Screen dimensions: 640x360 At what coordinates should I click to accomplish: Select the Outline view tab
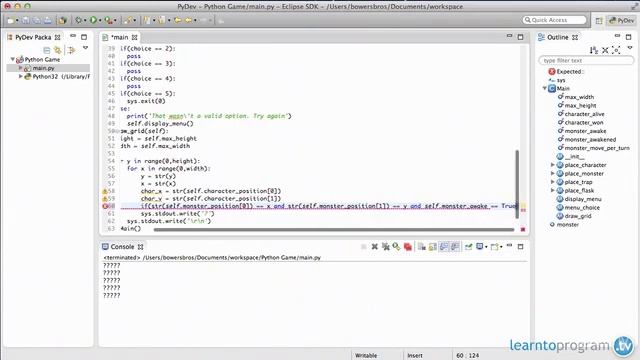[x=557, y=37]
